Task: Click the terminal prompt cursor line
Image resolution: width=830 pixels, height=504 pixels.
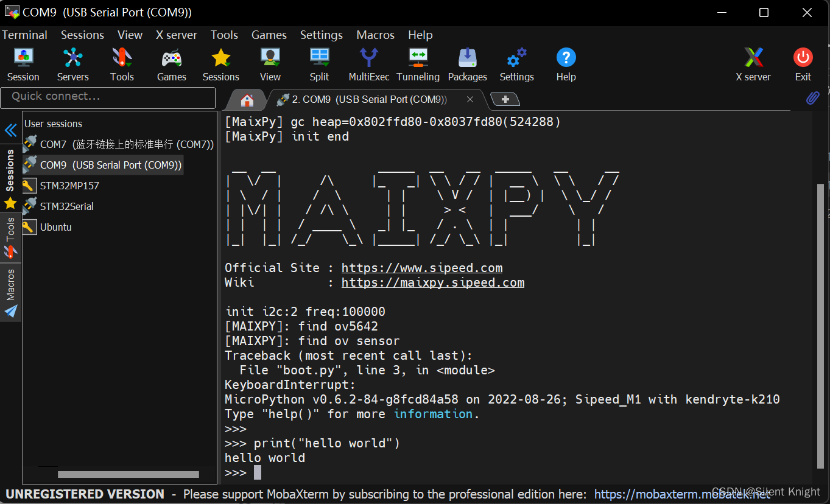Action: point(257,472)
